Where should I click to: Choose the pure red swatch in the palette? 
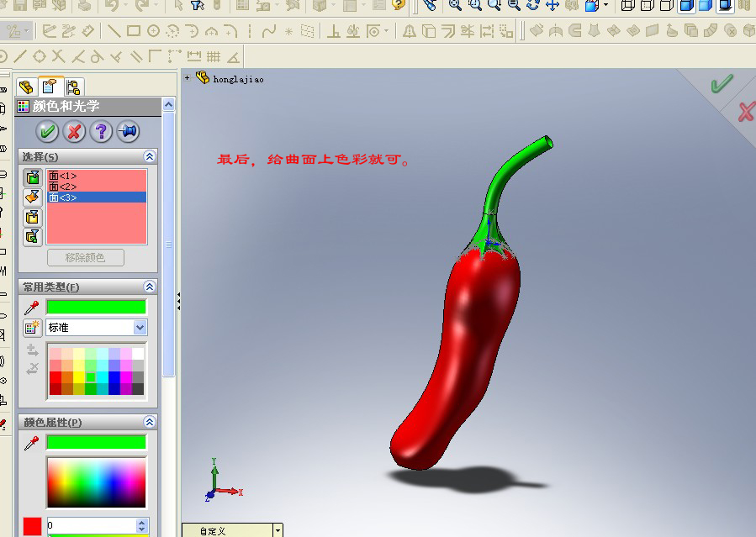coord(56,377)
